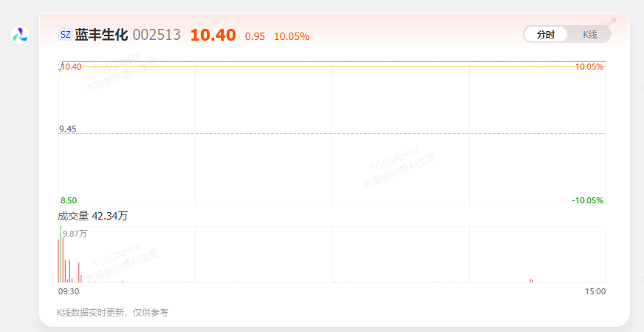Click the assistant avatar logo icon
Viewport: 644px width, 332px height.
point(20,35)
